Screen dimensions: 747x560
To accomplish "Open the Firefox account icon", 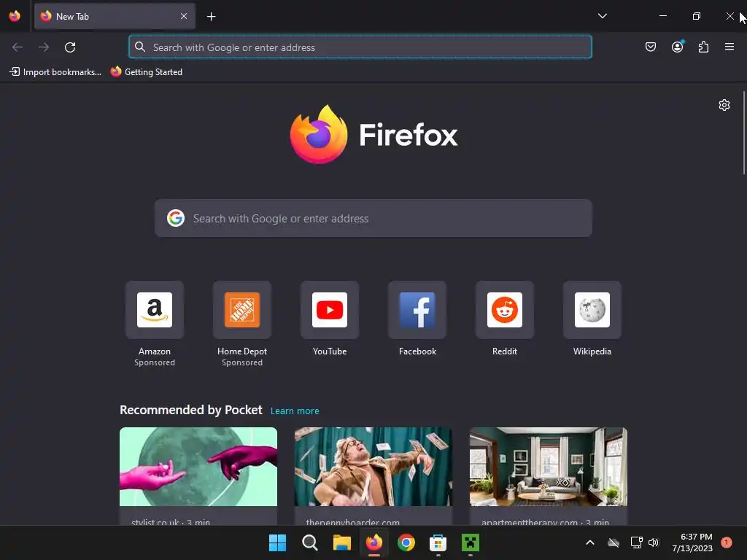I will [x=677, y=47].
